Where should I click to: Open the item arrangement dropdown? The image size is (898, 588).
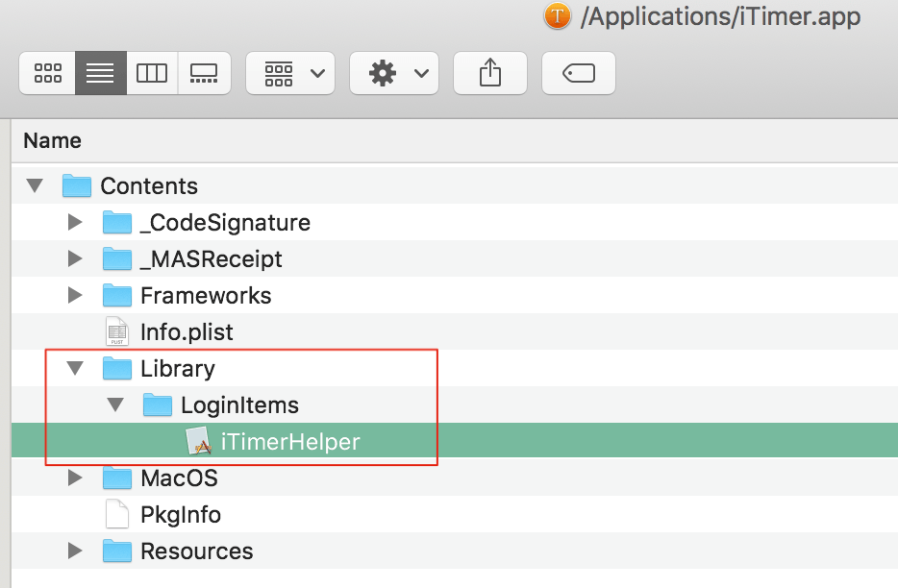290,73
